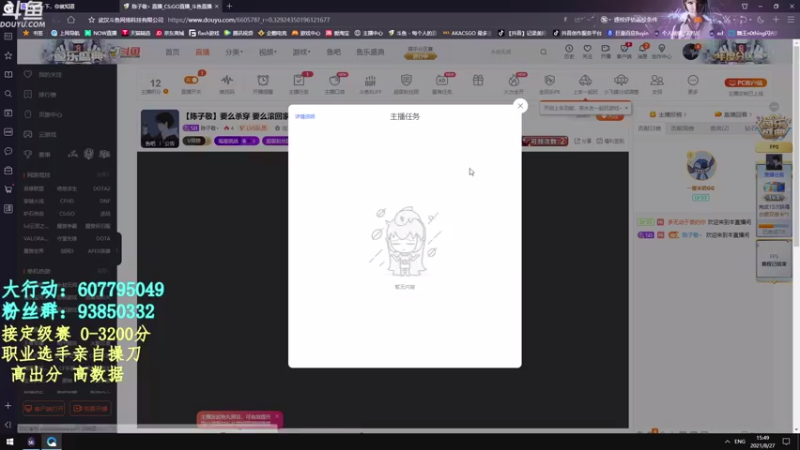The width and height of the screenshot is (800, 450).
Task: Open the Windows Start menu
Action: (10, 442)
